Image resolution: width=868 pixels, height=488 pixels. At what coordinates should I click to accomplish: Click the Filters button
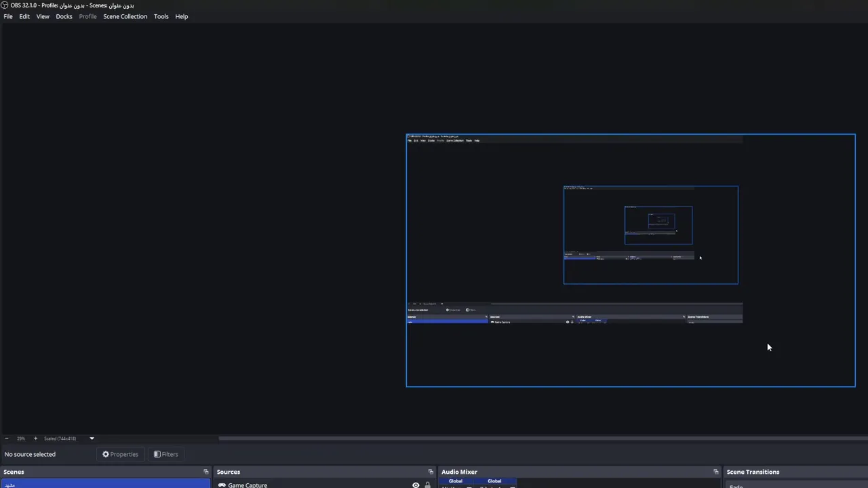point(165,454)
